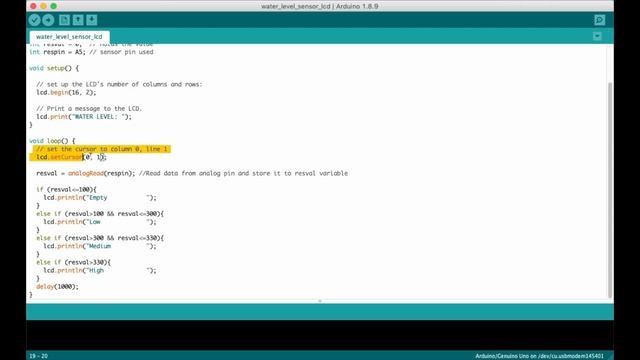
Task: Select the water_level_sensor_lcd tab
Action: (x=69, y=37)
